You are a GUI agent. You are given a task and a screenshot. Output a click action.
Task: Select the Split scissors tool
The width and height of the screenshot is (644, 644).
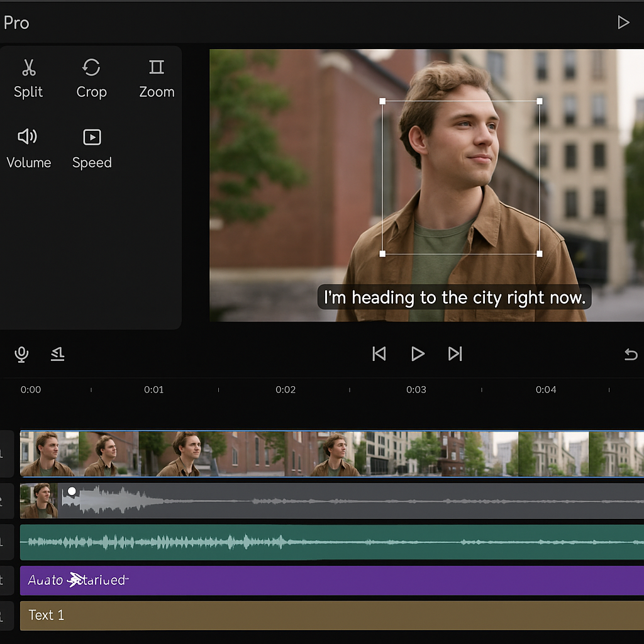(28, 79)
